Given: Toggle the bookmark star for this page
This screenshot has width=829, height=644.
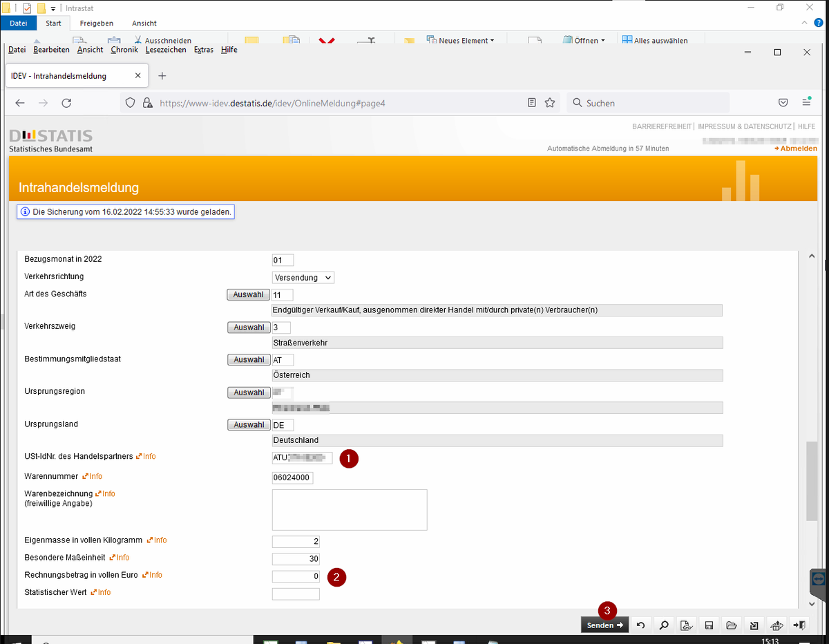Looking at the screenshot, I should 549,102.
